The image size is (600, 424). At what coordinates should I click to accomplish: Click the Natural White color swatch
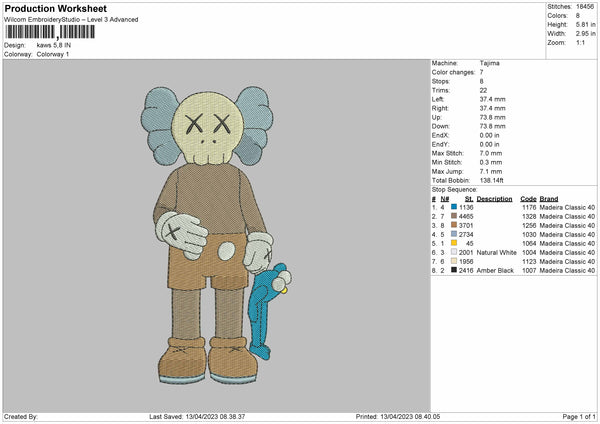pyautogui.click(x=454, y=252)
